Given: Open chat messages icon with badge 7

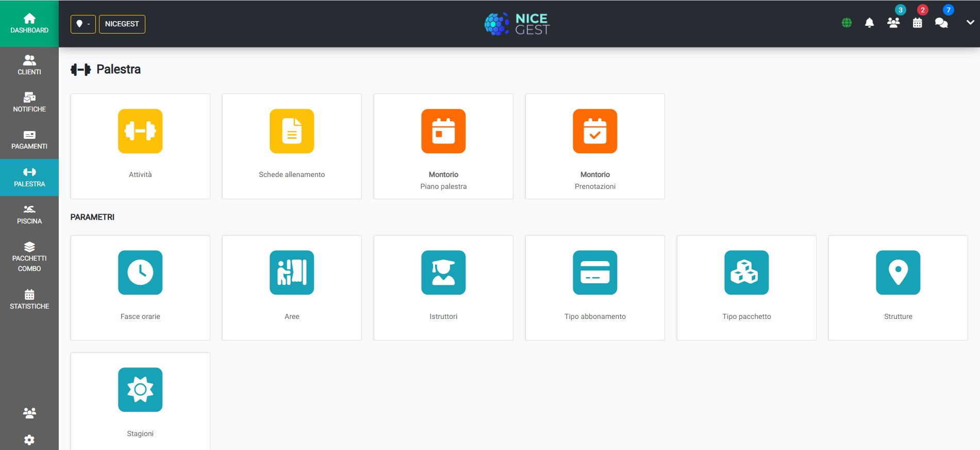Looking at the screenshot, I should coord(941,23).
